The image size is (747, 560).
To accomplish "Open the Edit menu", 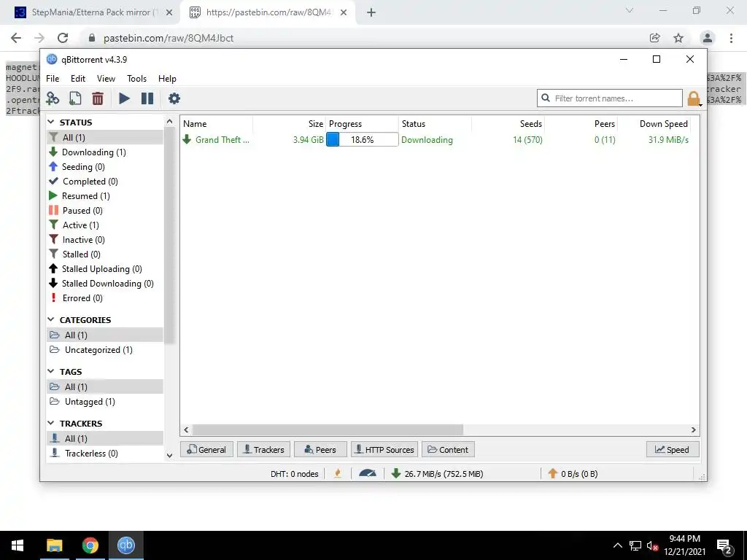I will point(78,79).
